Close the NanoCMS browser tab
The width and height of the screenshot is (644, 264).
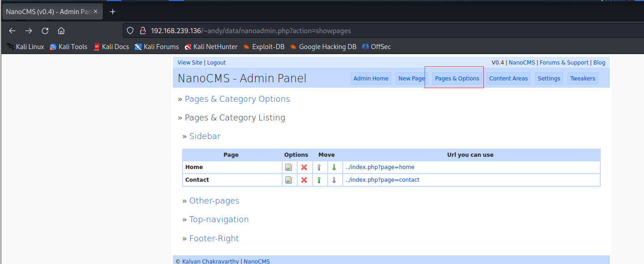(96, 12)
